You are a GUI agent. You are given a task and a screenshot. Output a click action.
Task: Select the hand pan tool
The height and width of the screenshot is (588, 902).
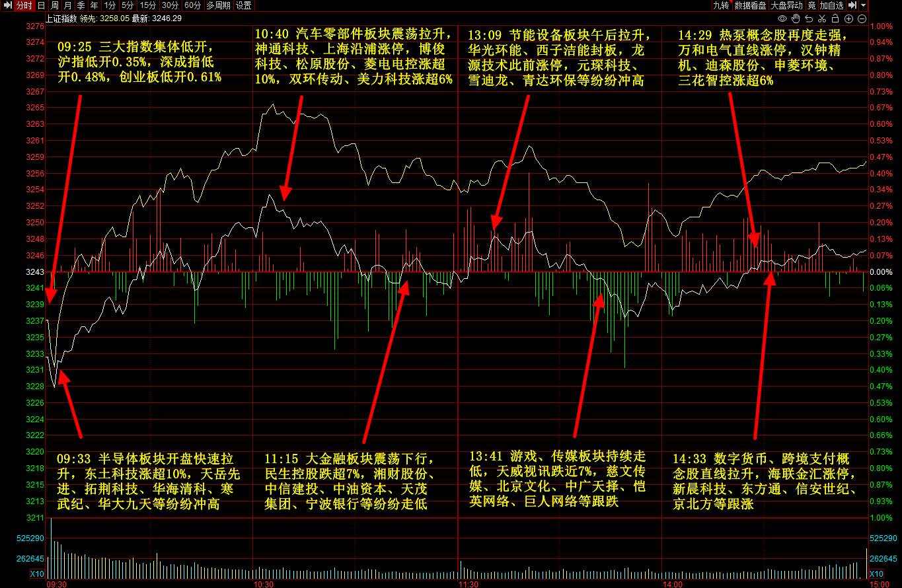pyautogui.click(x=796, y=18)
